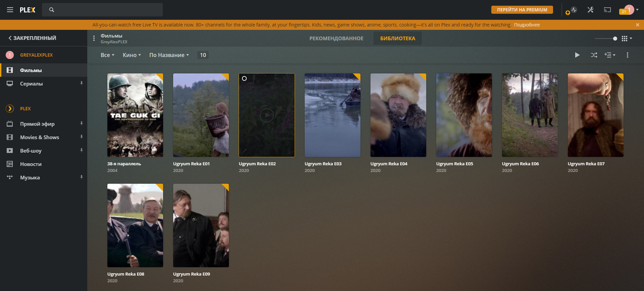Switch to the Рекомендованное tab
The height and width of the screenshot is (291, 644).
tap(336, 38)
